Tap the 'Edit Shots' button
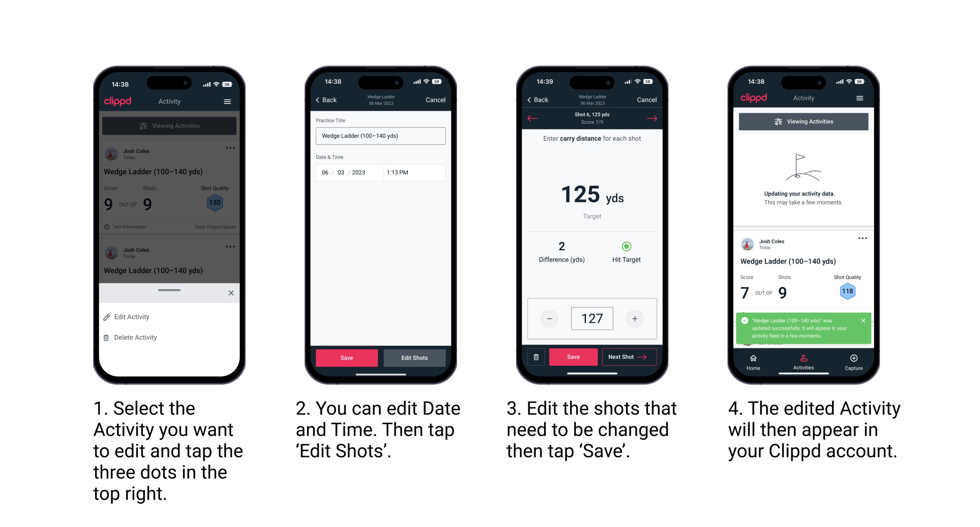Screen dimensions: 980x527 416,358
